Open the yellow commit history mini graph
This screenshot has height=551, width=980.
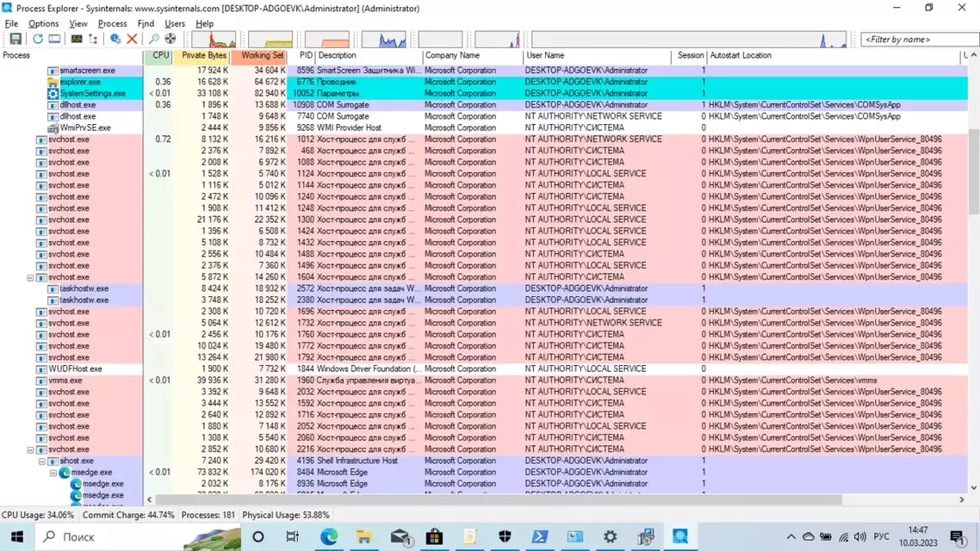270,40
